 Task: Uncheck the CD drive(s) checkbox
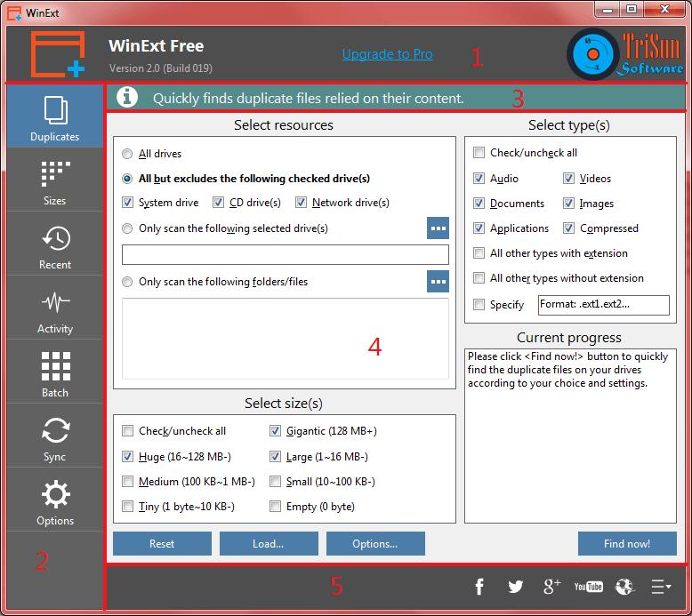[x=218, y=203]
